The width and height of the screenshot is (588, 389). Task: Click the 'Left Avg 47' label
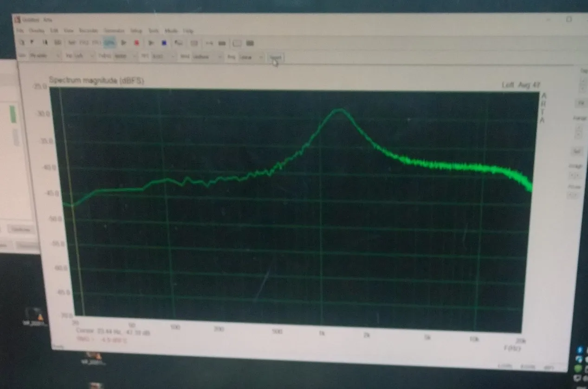[x=520, y=85]
